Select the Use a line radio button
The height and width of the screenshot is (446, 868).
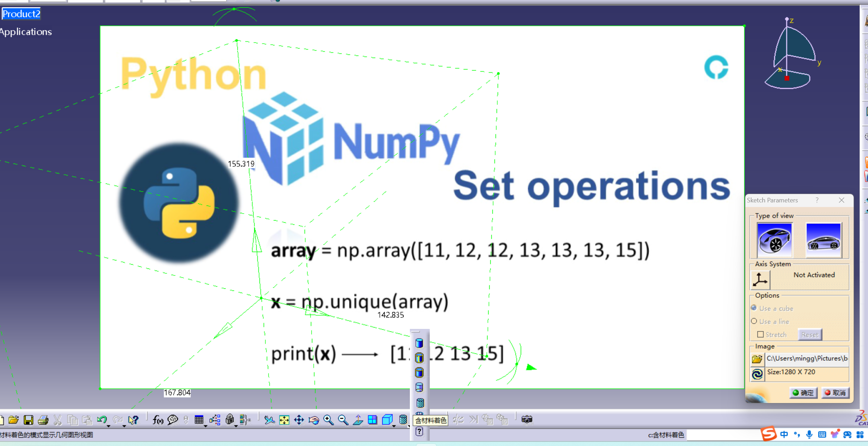tap(754, 321)
